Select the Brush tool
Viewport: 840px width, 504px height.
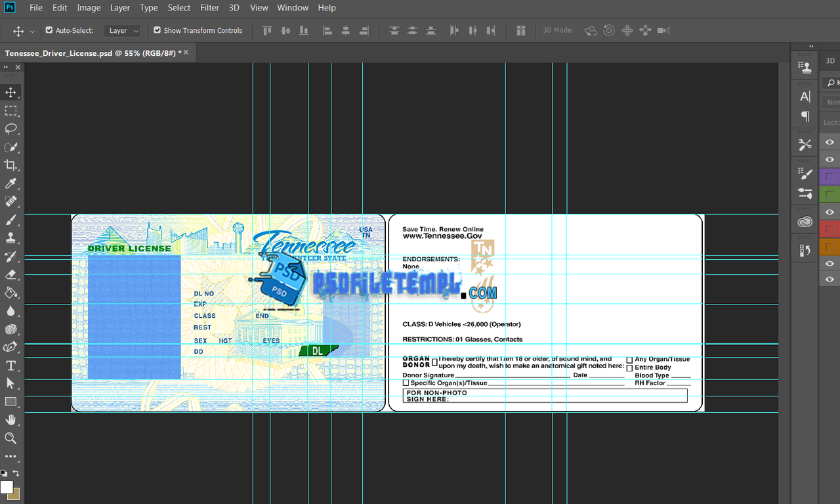[x=11, y=220]
